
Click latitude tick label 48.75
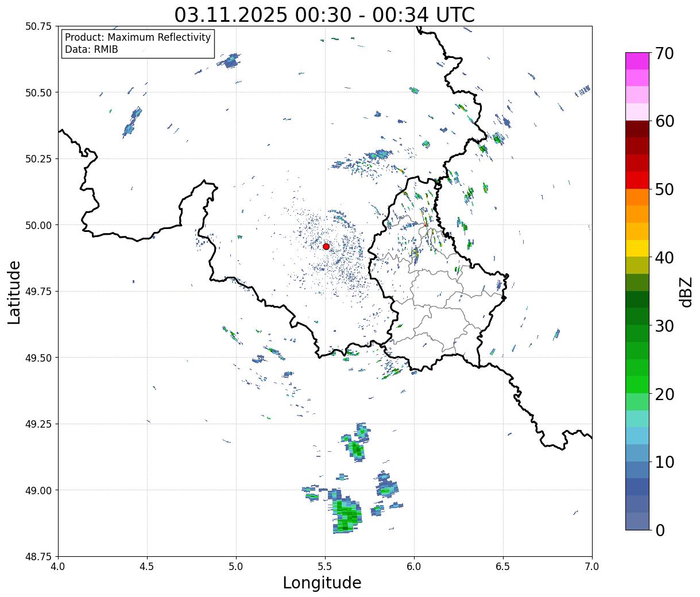(38, 557)
